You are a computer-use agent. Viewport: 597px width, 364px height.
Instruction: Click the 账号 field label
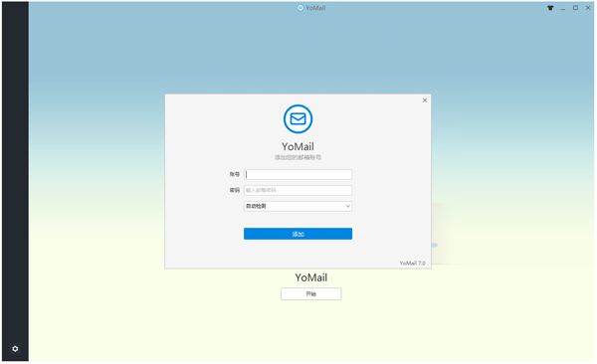click(234, 174)
